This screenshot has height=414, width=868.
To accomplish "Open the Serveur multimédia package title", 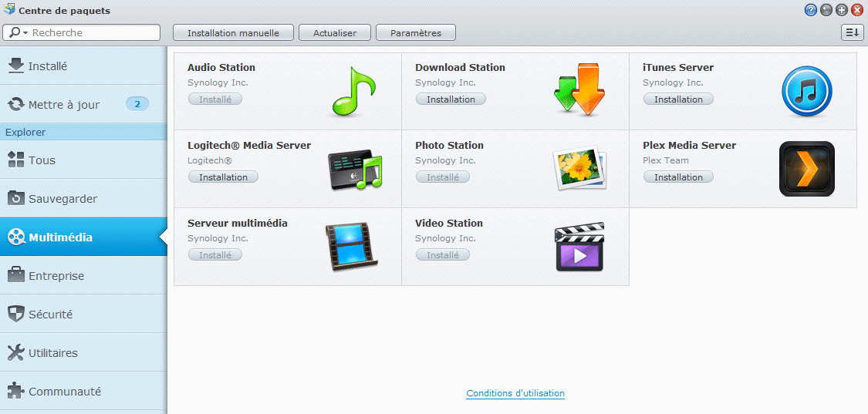I will point(238,223).
